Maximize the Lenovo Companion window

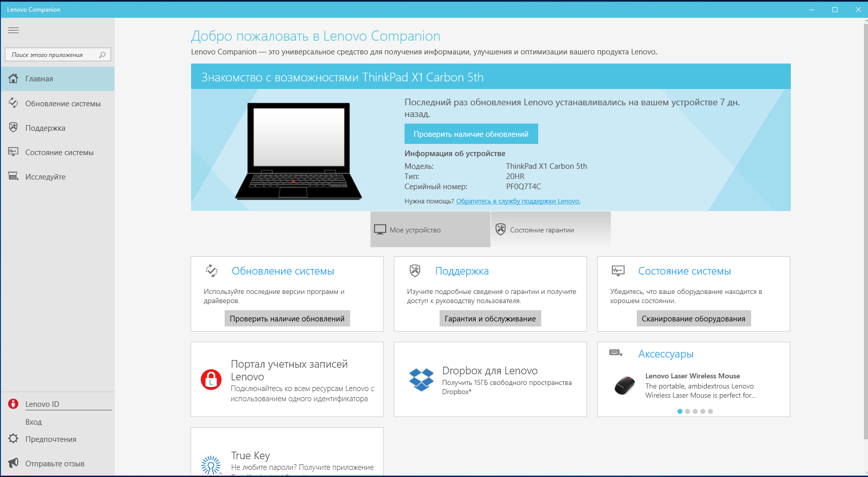click(835, 10)
